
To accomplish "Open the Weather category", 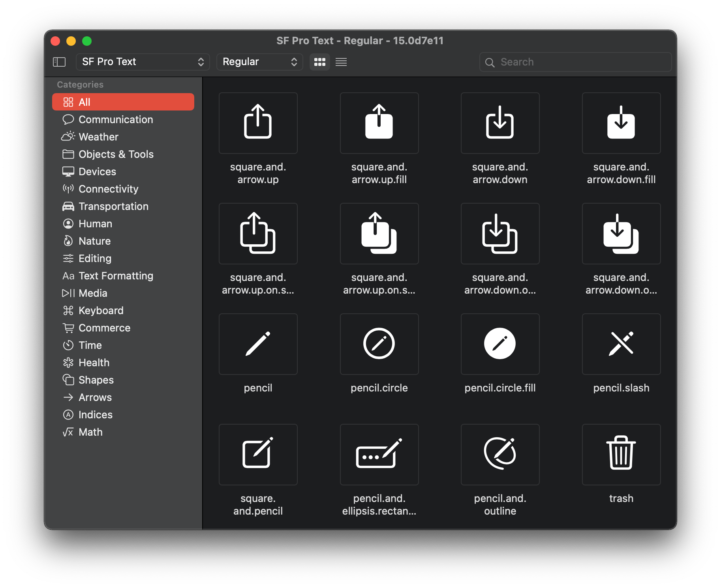I will [123, 137].
